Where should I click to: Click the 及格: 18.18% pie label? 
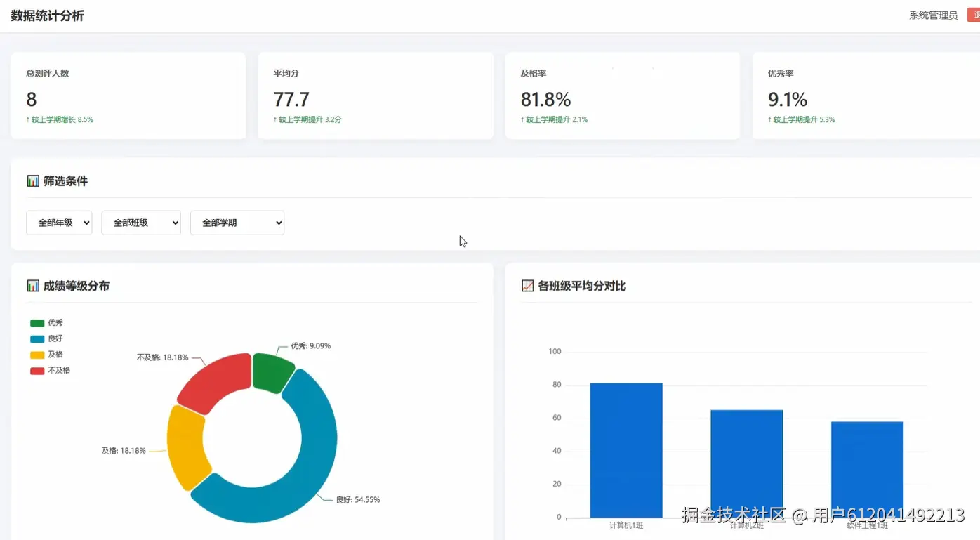[124, 450]
